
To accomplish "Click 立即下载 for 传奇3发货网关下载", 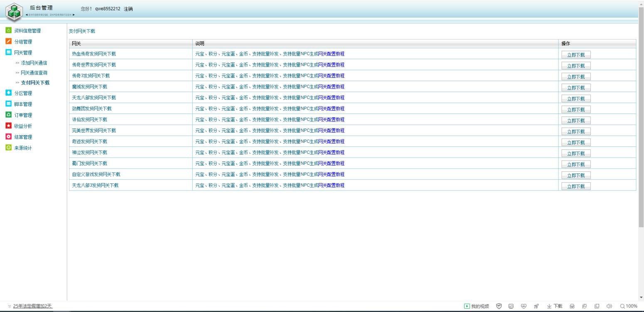I will click(576, 77).
